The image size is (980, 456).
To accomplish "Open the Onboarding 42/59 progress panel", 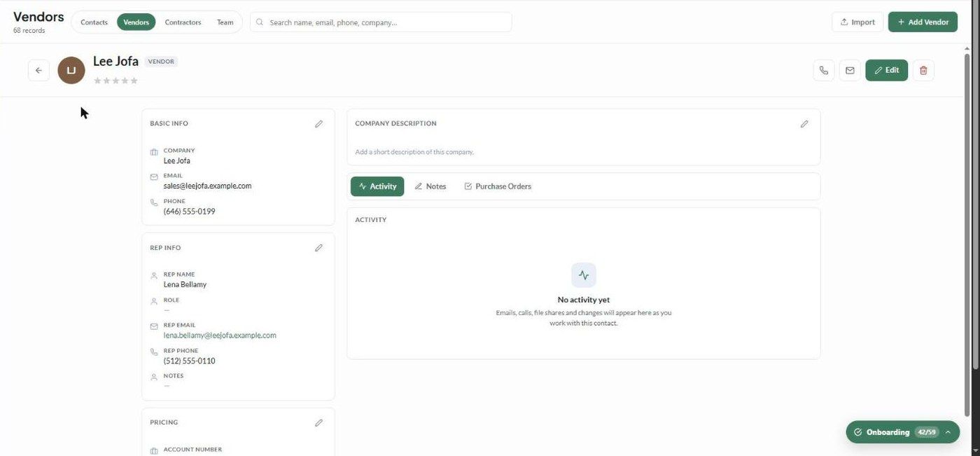I will pyautogui.click(x=902, y=432).
